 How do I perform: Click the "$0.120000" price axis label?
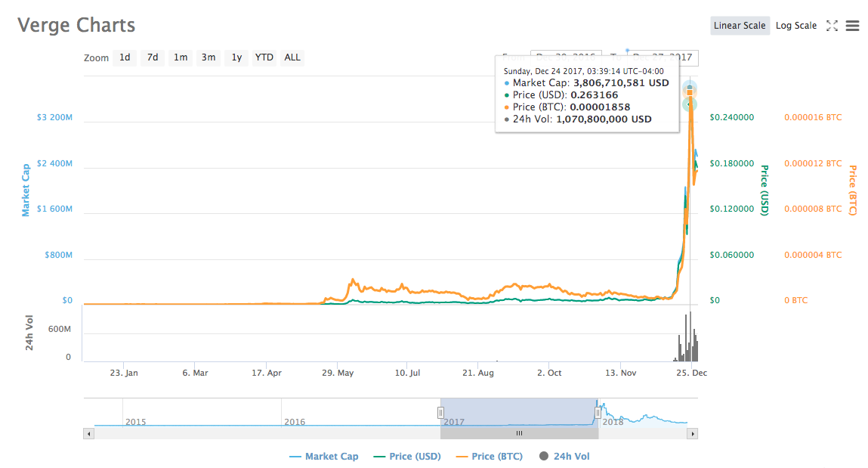pos(732,209)
